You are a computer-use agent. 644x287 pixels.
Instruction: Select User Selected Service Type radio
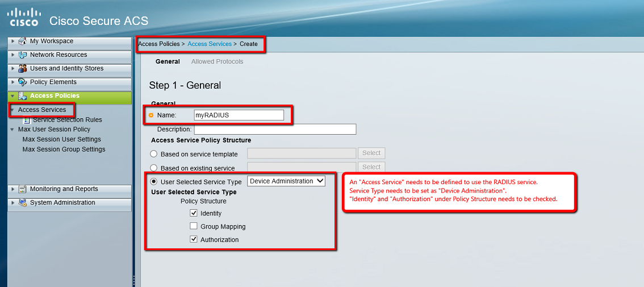pyautogui.click(x=153, y=181)
